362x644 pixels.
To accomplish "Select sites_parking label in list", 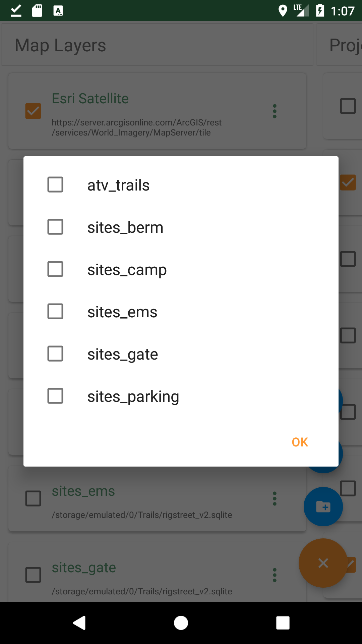I will (x=133, y=397).
